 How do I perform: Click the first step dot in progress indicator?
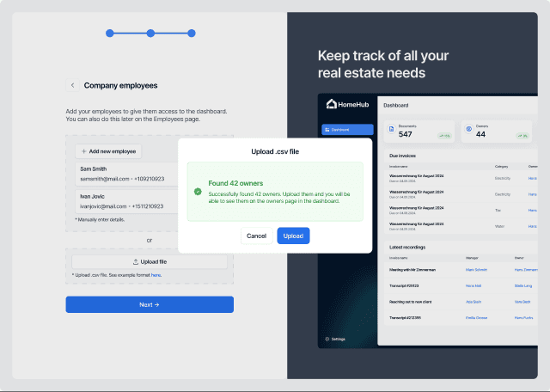tap(110, 34)
